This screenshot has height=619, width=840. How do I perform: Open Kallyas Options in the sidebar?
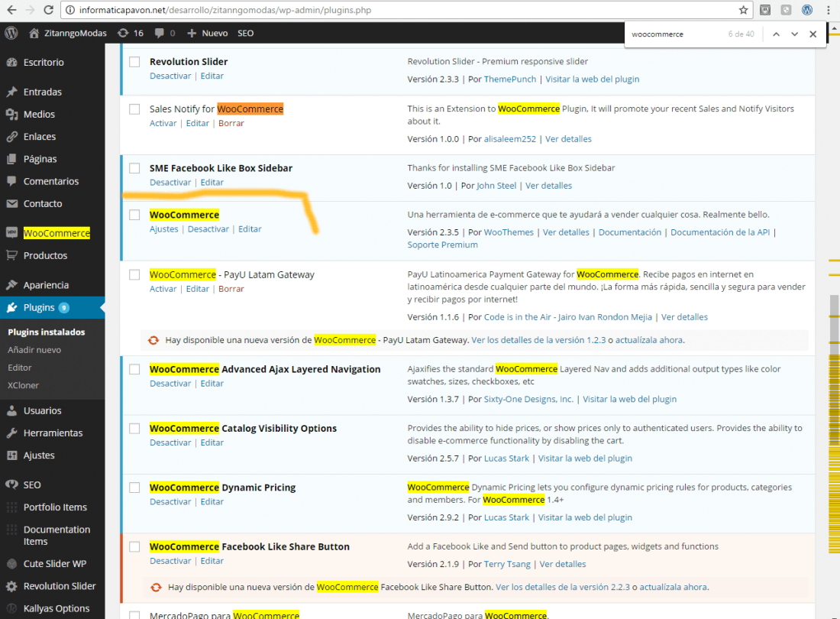click(x=53, y=608)
